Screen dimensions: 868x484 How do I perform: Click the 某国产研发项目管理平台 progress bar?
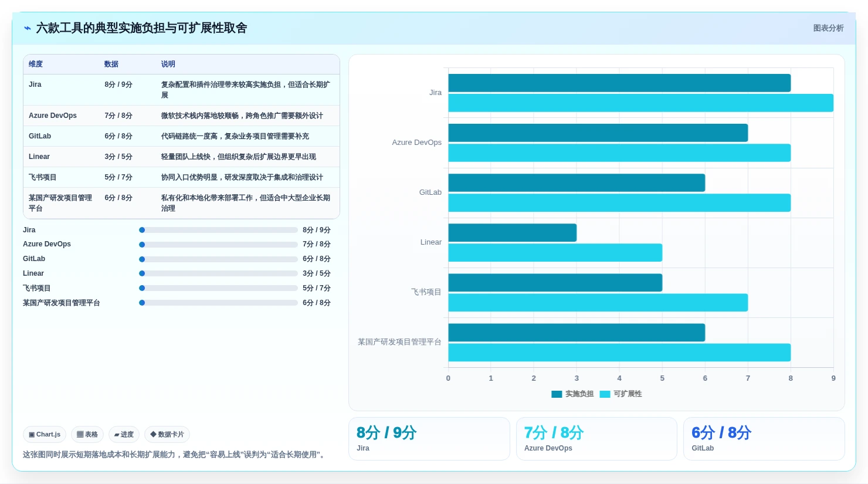coord(218,303)
